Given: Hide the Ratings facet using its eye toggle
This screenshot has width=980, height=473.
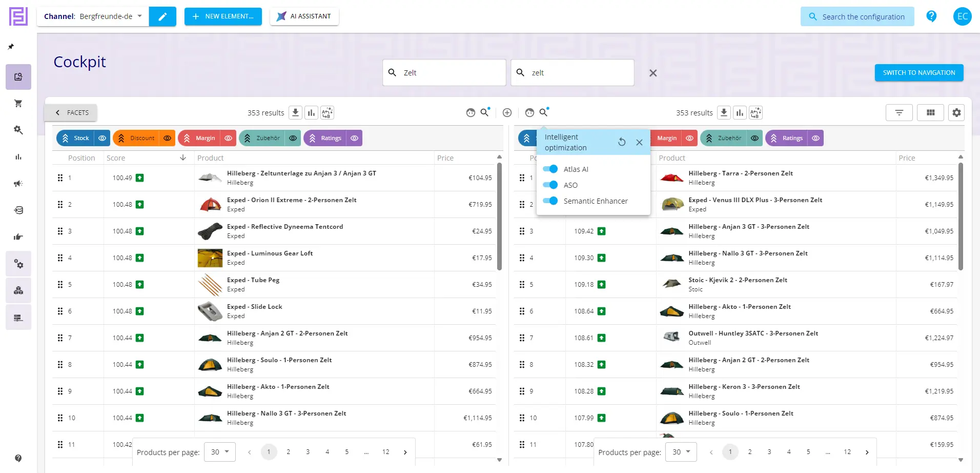Looking at the screenshot, I should click(x=355, y=138).
